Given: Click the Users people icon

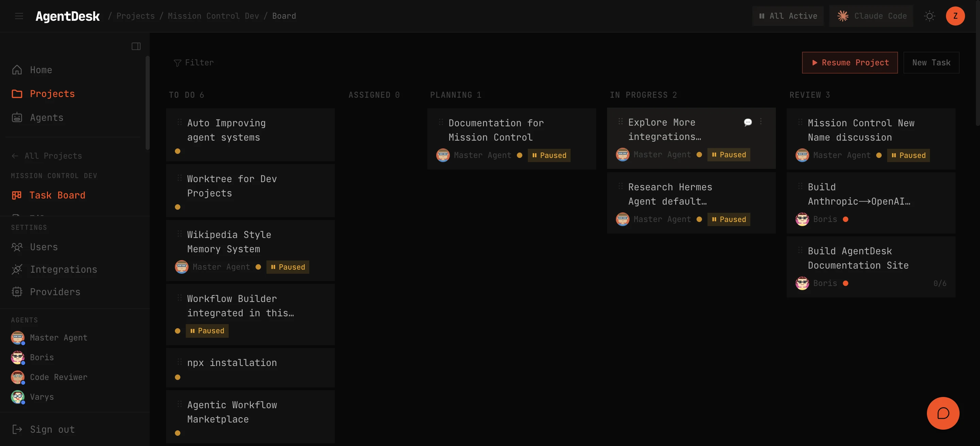Looking at the screenshot, I should click(17, 247).
